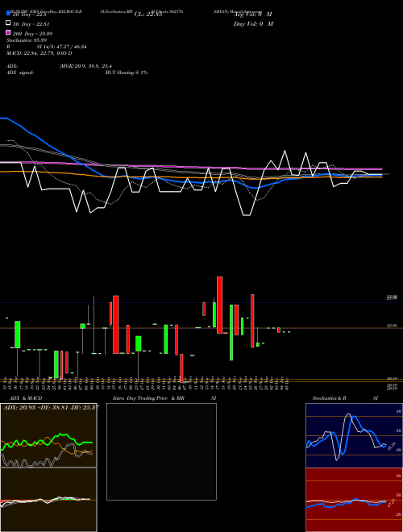Select 'ADX: 20.93 +DY: 38.81 -DY: 25.37' header

point(51,407)
